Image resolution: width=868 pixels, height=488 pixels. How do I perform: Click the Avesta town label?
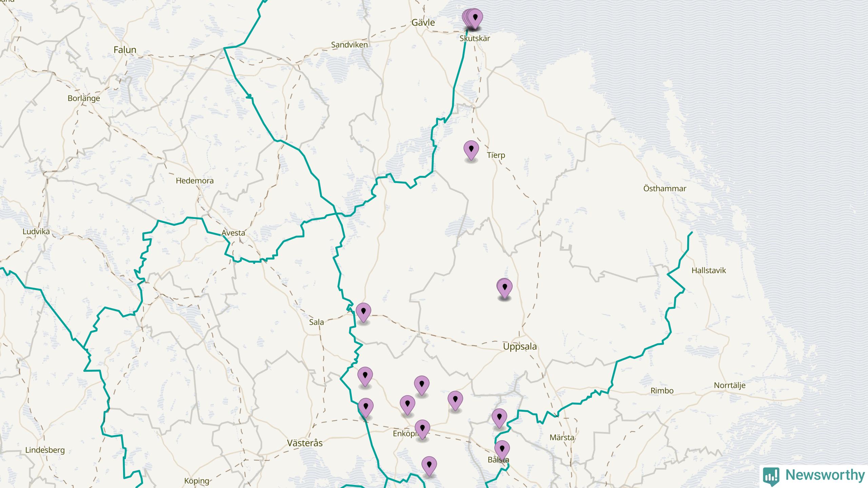click(x=233, y=233)
